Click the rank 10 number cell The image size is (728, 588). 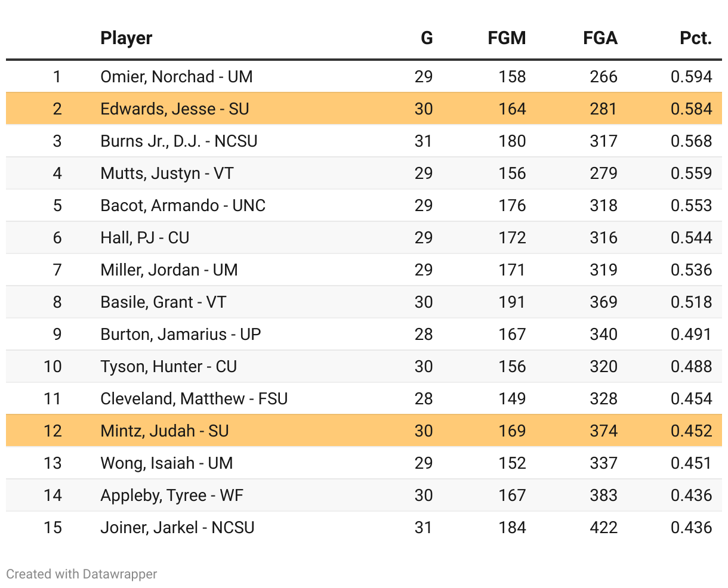53,367
